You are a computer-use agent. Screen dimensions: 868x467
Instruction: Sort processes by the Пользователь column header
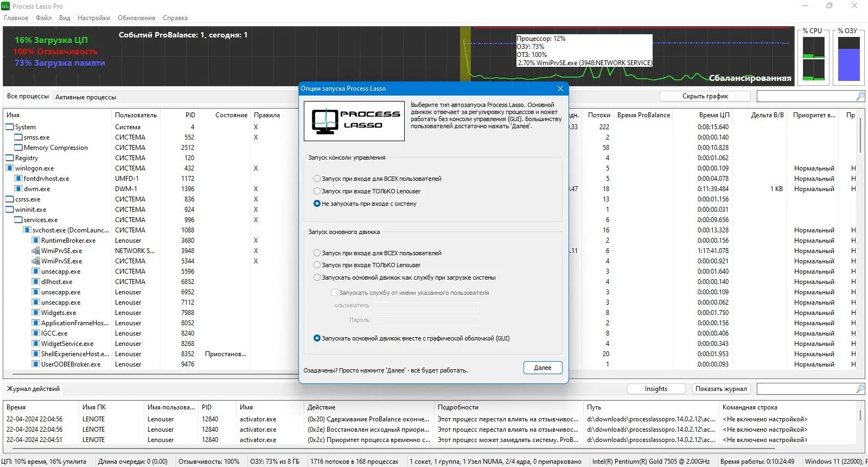click(x=136, y=115)
